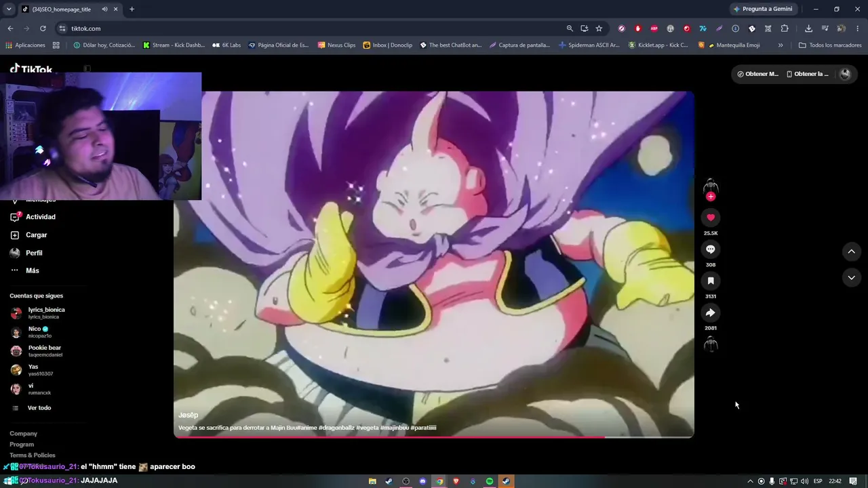This screenshot has width=868, height=488.
Task: Open Discord from the taskbar
Action: point(422,481)
